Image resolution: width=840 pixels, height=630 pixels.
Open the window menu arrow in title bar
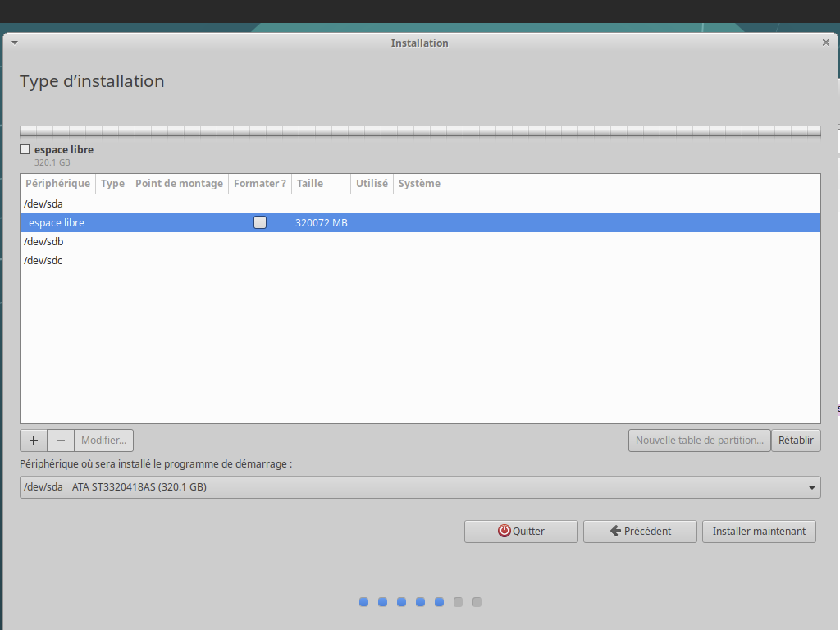tap(15, 43)
